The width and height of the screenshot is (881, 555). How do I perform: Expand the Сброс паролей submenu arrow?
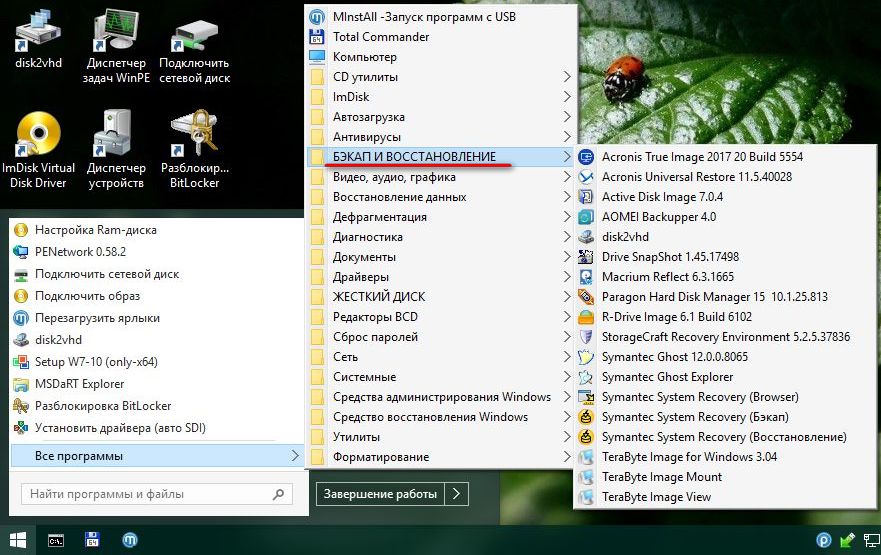pos(566,337)
